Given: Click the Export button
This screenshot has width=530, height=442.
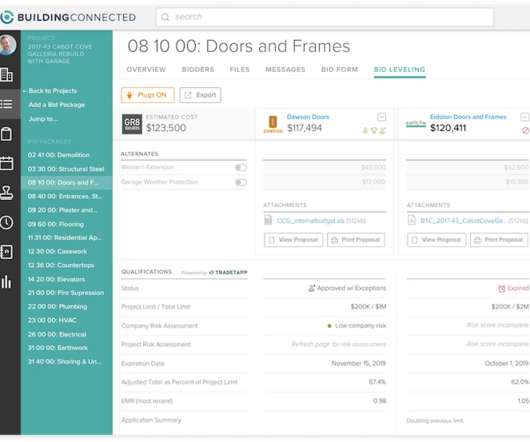Looking at the screenshot, I should tap(200, 95).
